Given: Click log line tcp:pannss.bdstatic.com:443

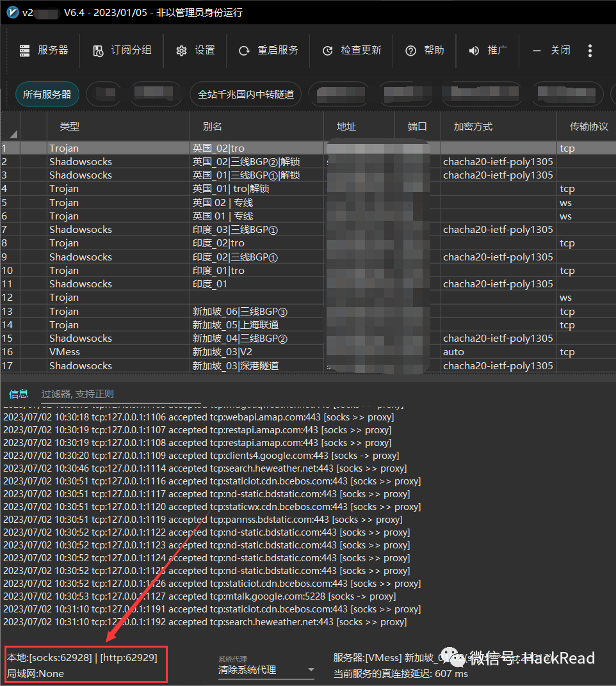Looking at the screenshot, I should pos(203,520).
